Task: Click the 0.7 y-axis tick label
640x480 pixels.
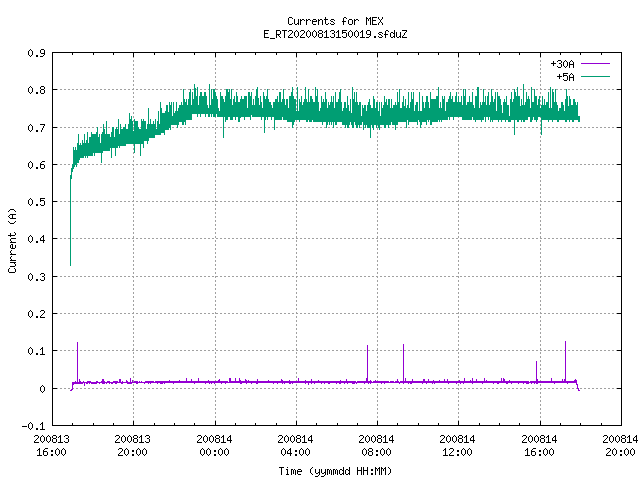Action: click(x=36, y=128)
